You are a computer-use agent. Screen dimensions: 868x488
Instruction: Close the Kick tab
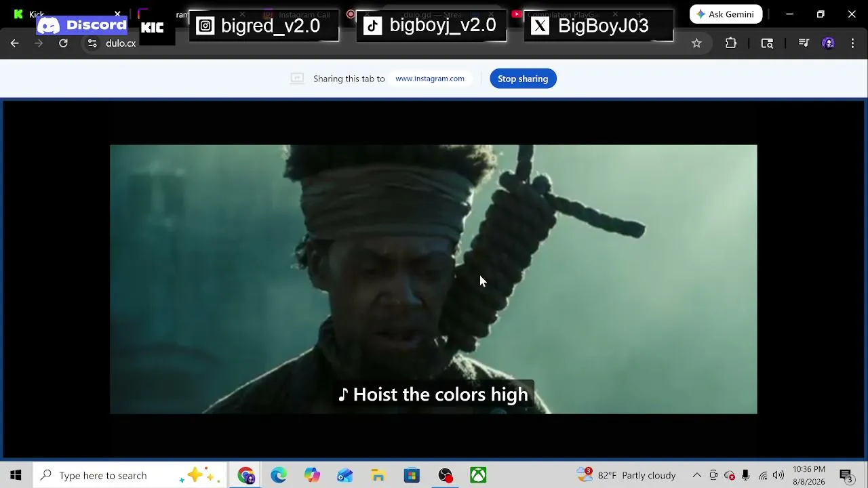tap(117, 14)
